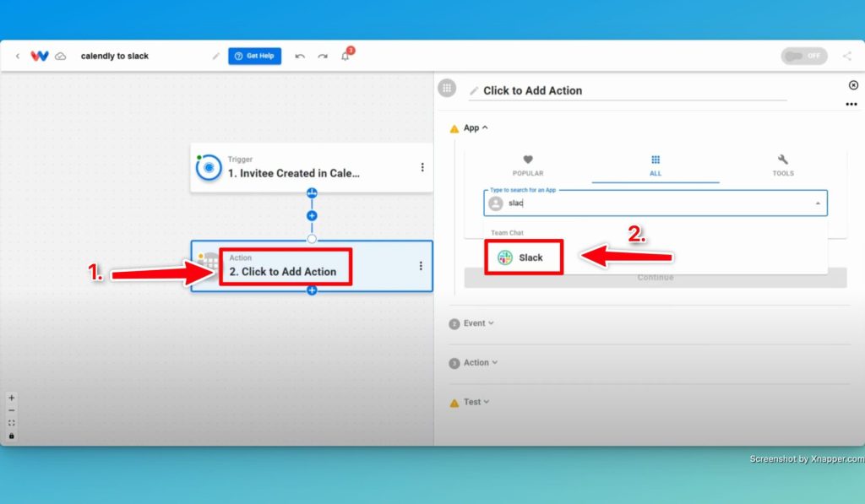Click the Get Help button

click(x=255, y=56)
